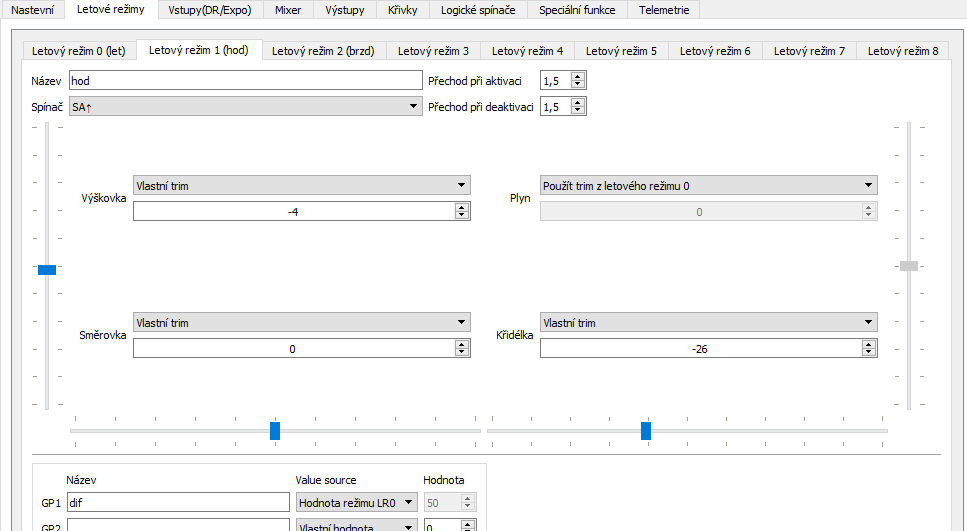Select Letový režim 2 (brzd) tab
Image resolution: width=967 pixels, height=531 pixels.
click(323, 50)
